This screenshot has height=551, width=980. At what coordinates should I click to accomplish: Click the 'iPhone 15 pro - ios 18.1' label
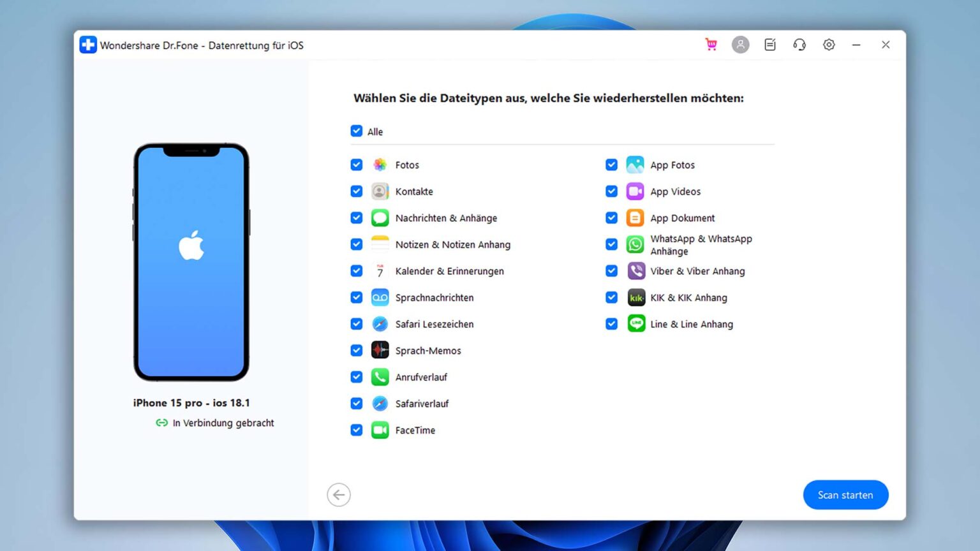[x=191, y=403]
